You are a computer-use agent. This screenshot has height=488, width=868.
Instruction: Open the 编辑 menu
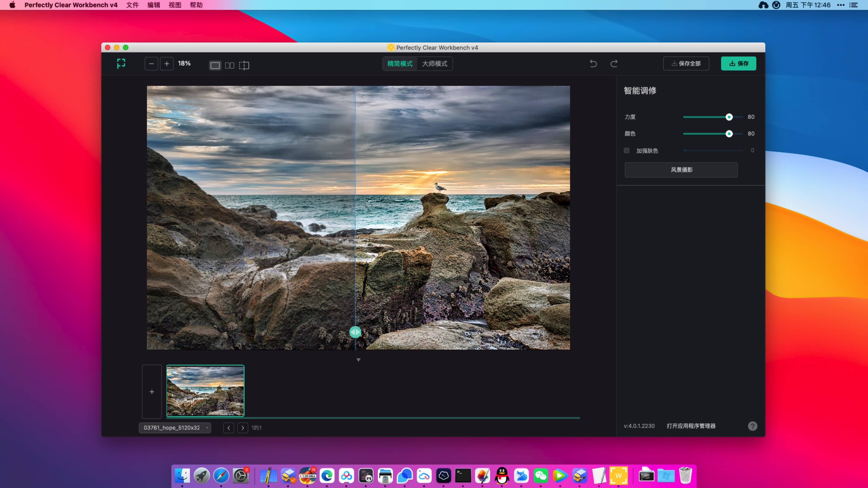pyautogui.click(x=154, y=5)
